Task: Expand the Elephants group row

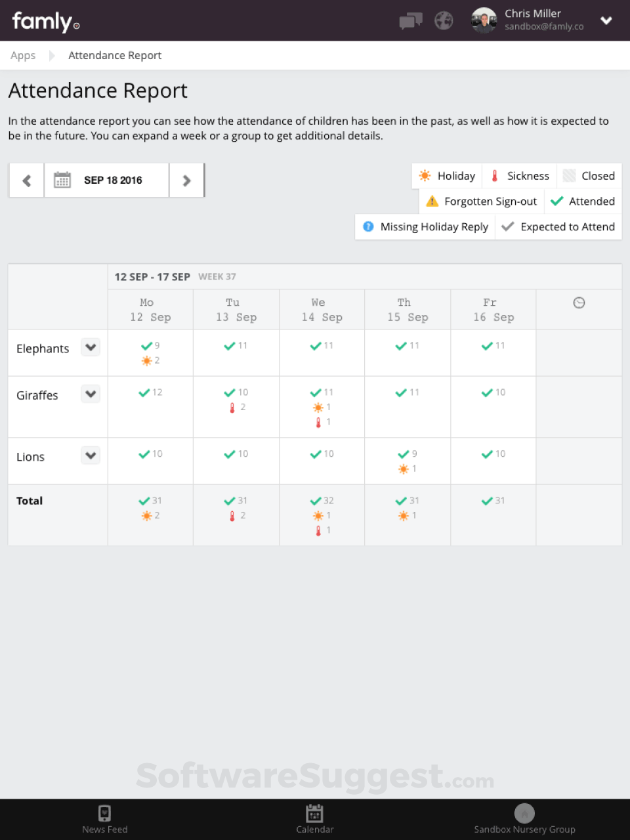Action: 91,347
